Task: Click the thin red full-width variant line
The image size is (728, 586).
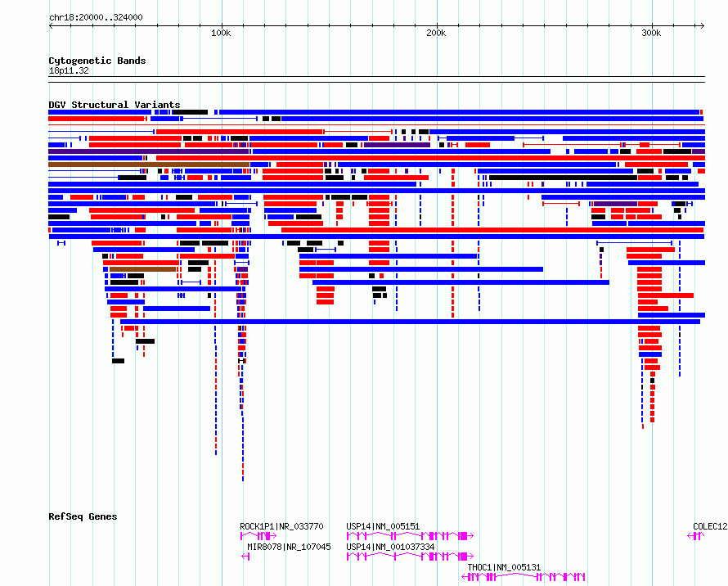Action: pyautogui.click(x=376, y=125)
